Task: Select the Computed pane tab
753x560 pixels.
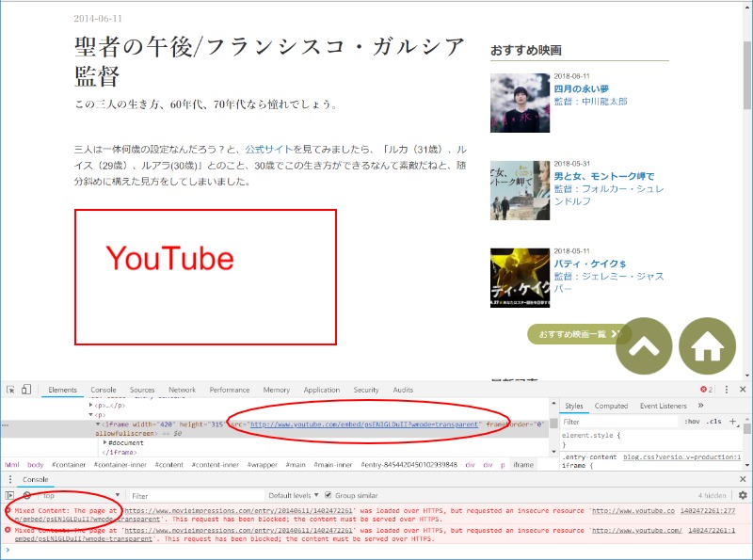Action: [611, 406]
